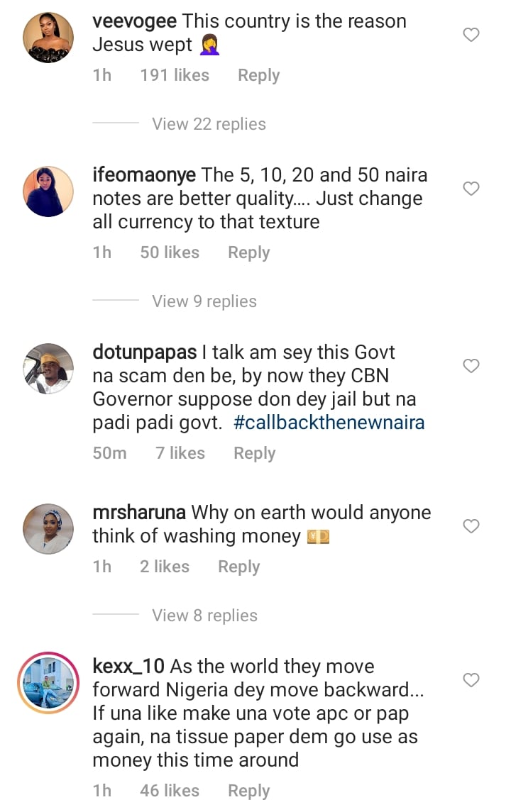Screen dimensions: 511x812
Task: Heart the mrsharuna washing money comment
Action: pos(471,526)
